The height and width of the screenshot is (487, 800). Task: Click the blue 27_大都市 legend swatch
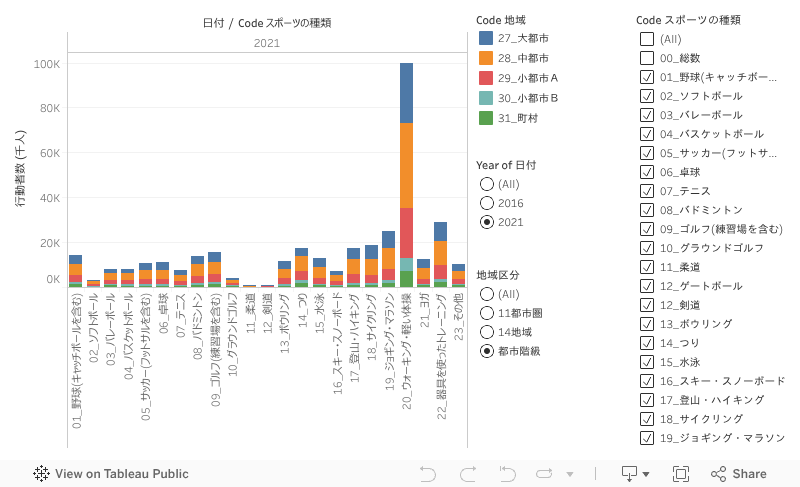(486, 38)
